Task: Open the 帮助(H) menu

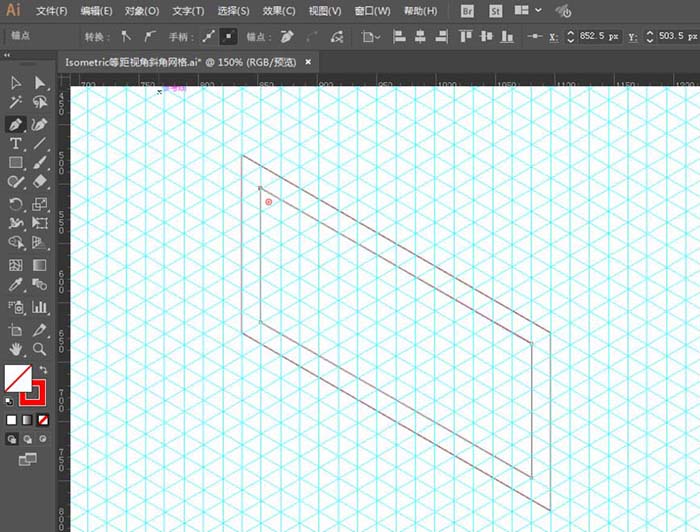Action: pos(421,11)
